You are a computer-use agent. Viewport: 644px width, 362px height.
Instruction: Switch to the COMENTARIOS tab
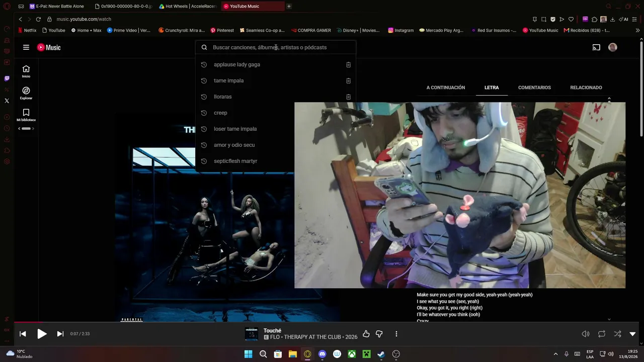[534, 87]
